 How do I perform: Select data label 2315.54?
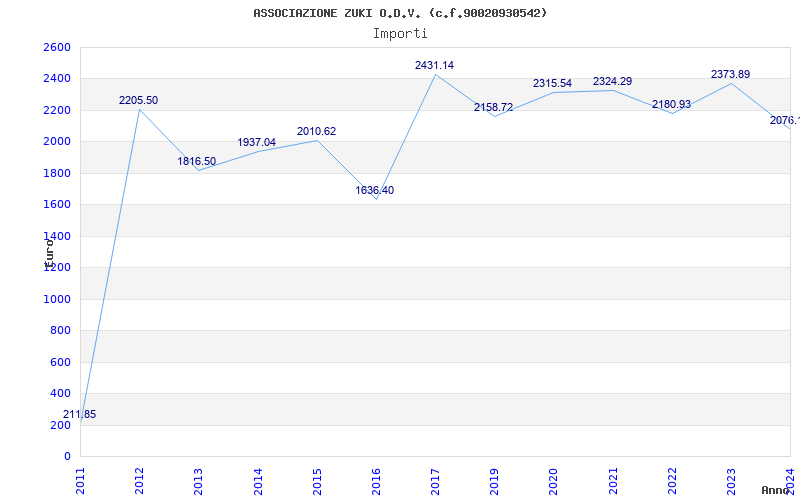[x=552, y=83]
